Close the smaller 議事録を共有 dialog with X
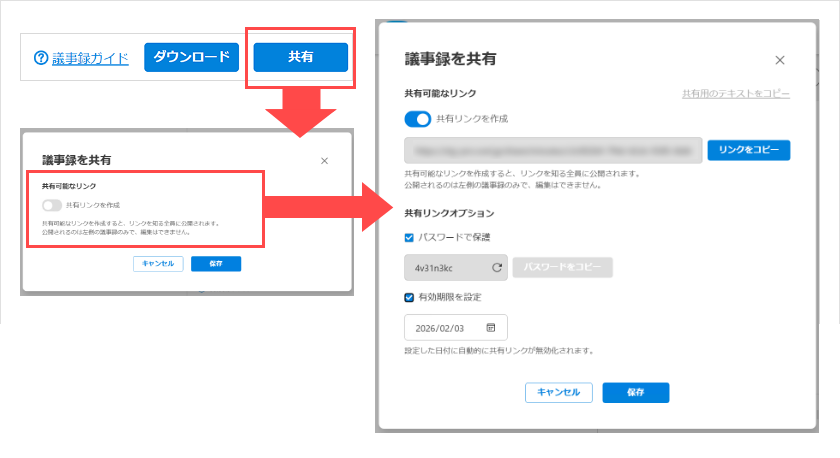 [324, 161]
